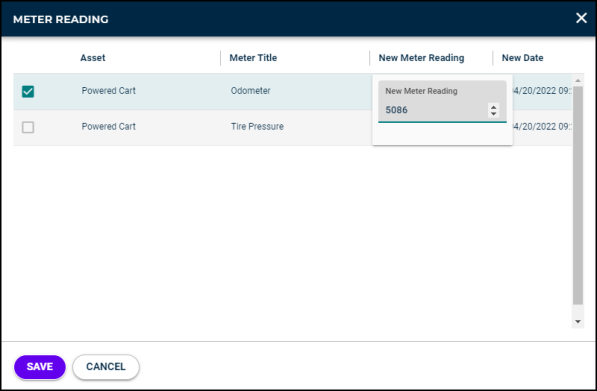Click the Save button

(x=40, y=367)
